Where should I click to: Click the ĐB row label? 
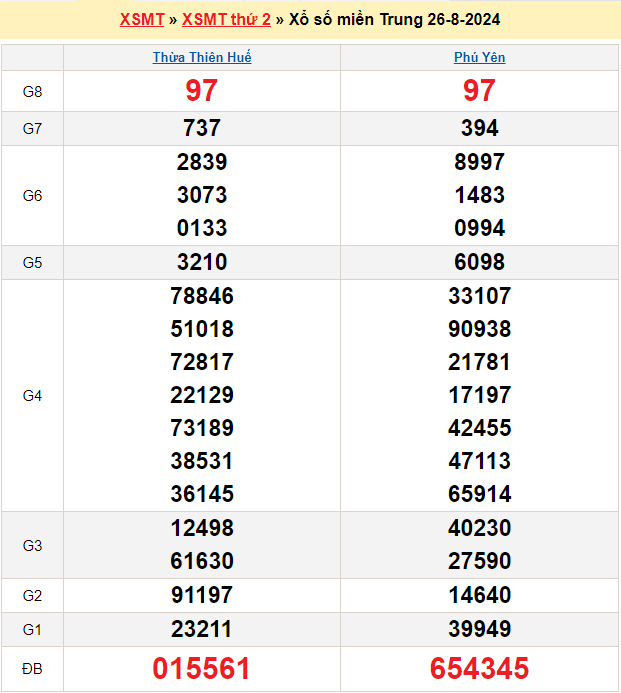[32, 669]
